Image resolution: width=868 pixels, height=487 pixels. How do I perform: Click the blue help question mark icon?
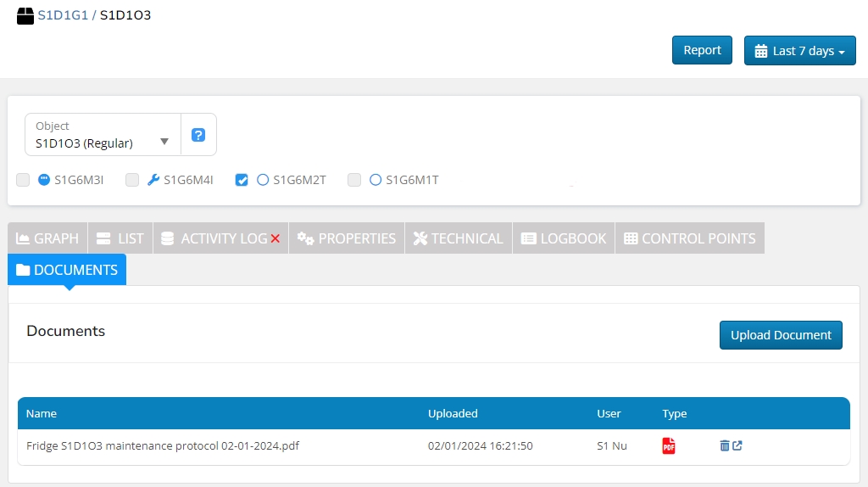tap(198, 135)
